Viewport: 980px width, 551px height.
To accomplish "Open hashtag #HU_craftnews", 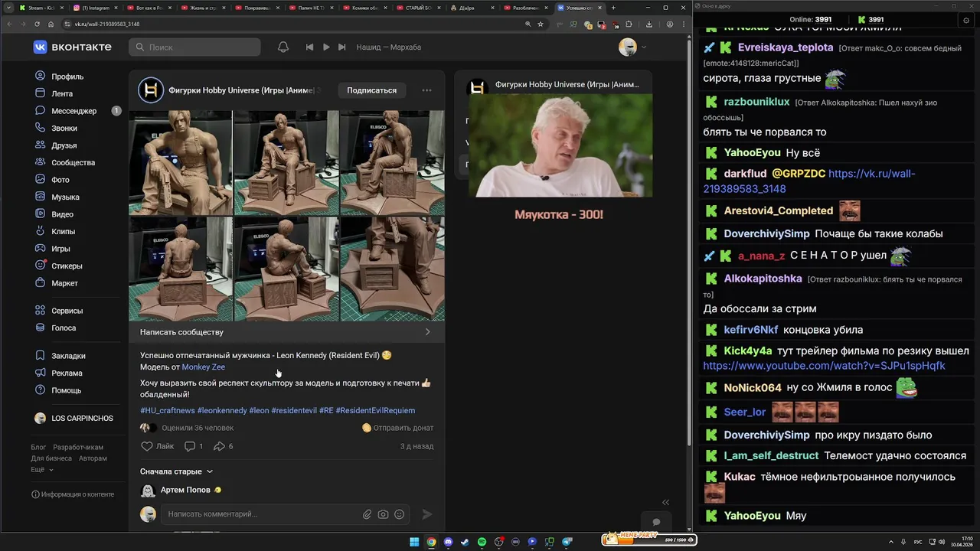I will point(167,411).
